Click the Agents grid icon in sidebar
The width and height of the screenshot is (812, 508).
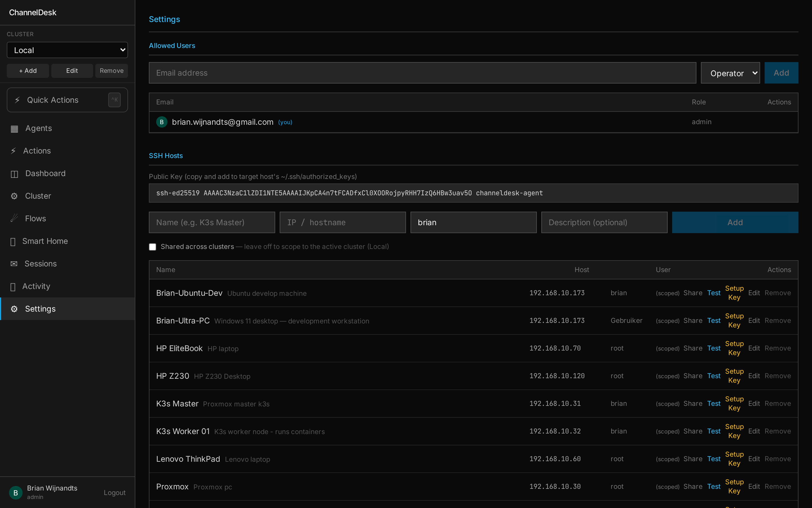14,129
